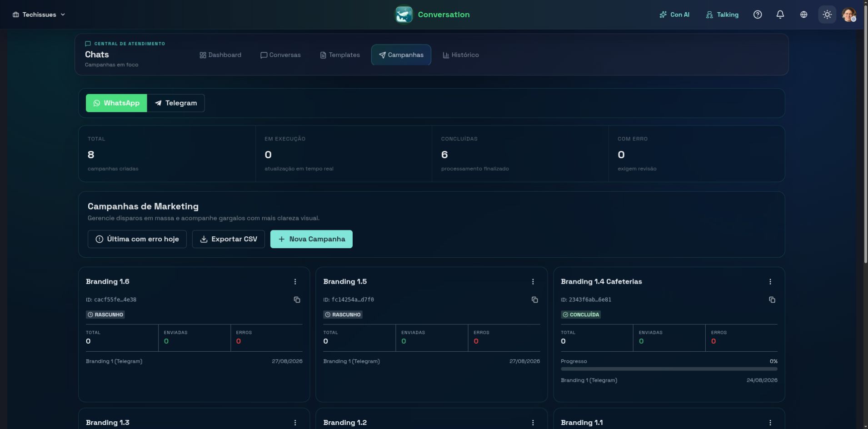Image resolution: width=868 pixels, height=429 pixels.
Task: Open the help question mark icon
Action: pyautogui.click(x=758, y=15)
